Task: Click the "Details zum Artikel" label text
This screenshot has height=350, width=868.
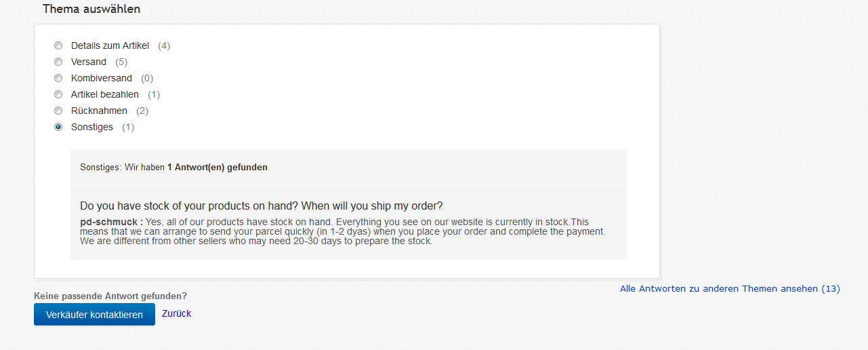Action: pyautogui.click(x=110, y=45)
